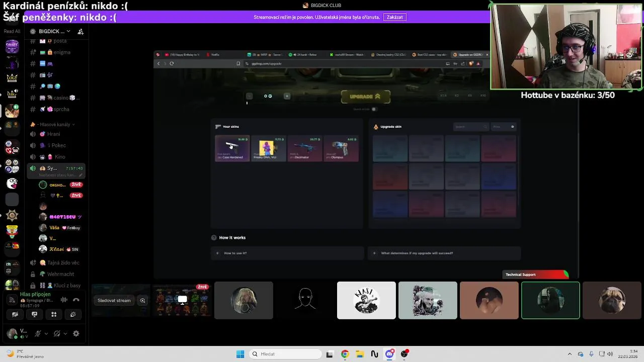Open user settings gear icon
644x362 pixels.
[76, 333]
